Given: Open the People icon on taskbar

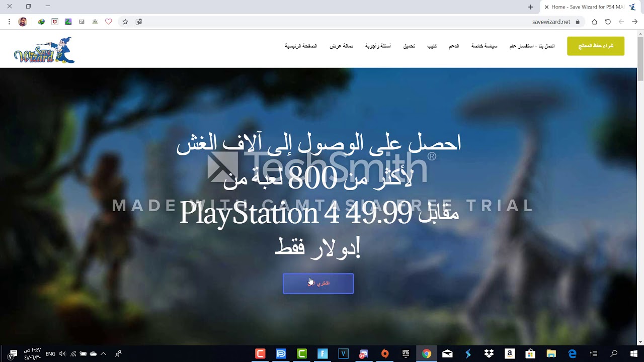Looking at the screenshot, I should click(118, 354).
